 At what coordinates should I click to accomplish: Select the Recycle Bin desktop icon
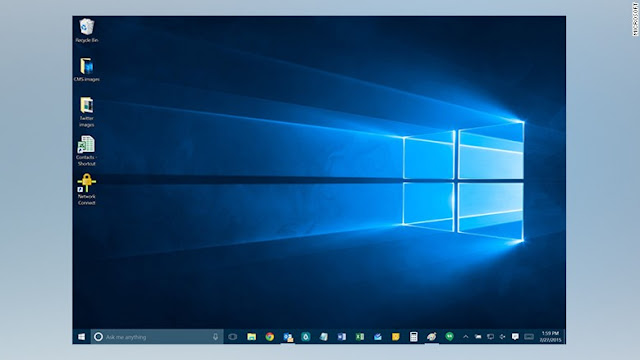point(87,31)
